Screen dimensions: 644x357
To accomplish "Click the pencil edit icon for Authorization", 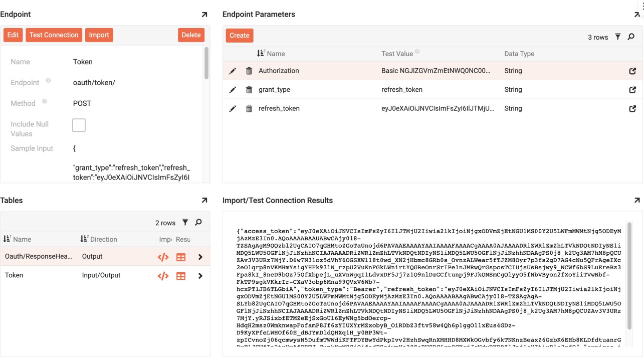I will [x=233, y=71].
